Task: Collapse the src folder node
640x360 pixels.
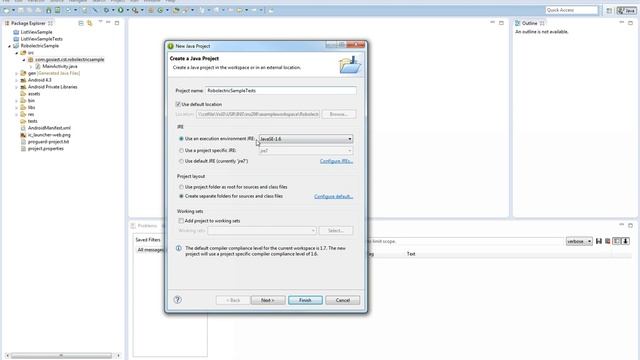Action: (17, 53)
